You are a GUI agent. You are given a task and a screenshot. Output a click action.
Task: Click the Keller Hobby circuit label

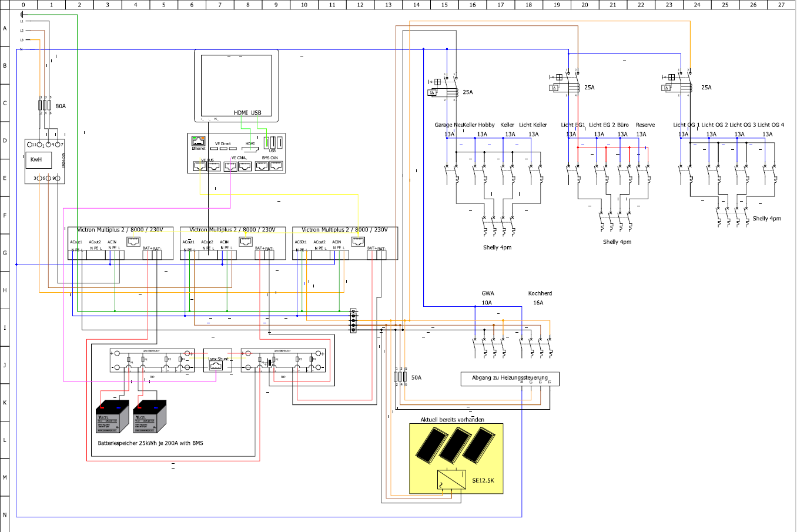click(478, 125)
